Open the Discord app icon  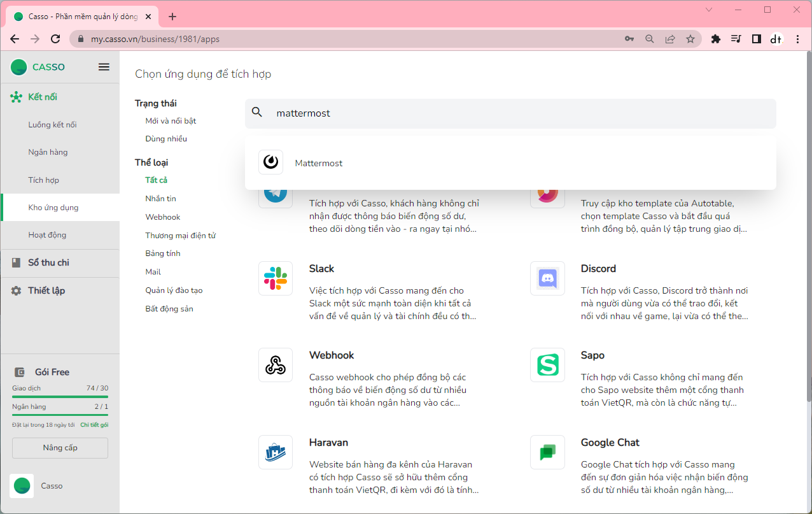547,278
